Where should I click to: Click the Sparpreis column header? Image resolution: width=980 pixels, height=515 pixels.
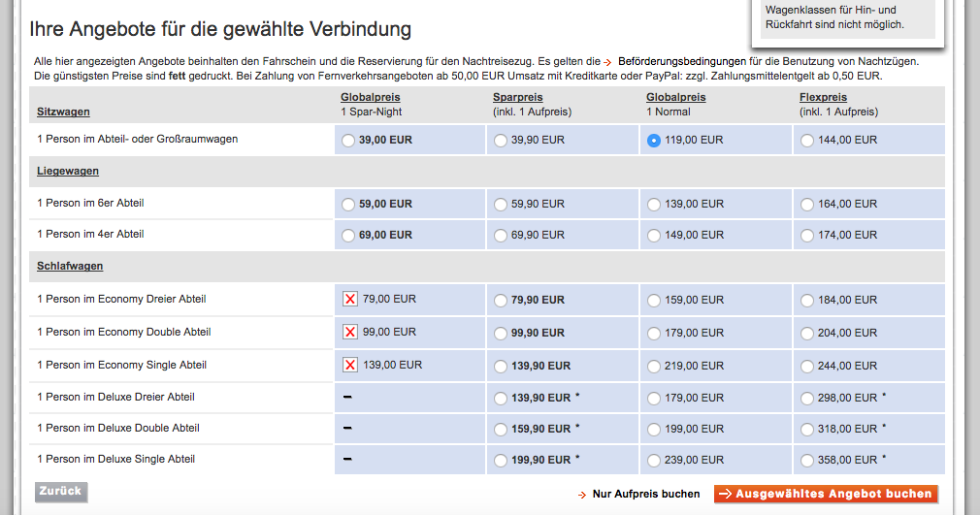tap(518, 98)
